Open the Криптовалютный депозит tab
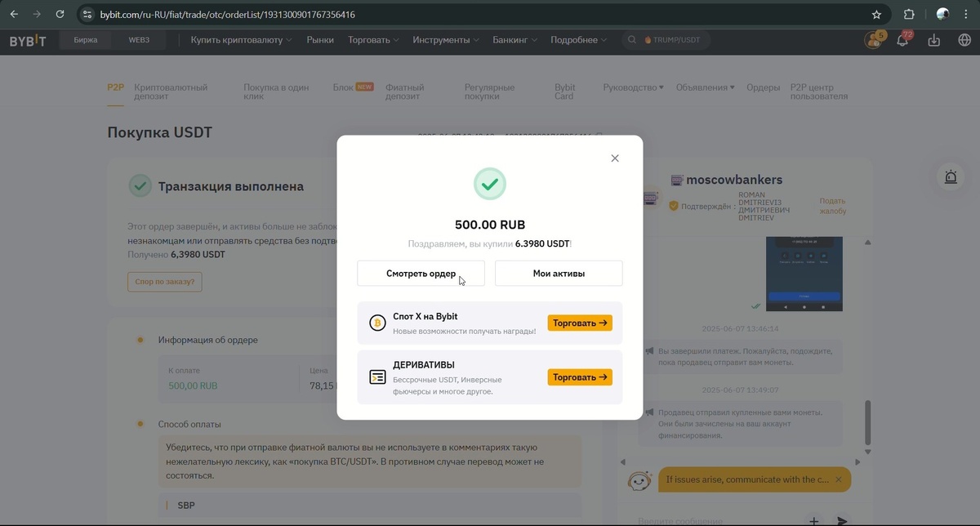Viewport: 980px width, 526px height. (171, 91)
